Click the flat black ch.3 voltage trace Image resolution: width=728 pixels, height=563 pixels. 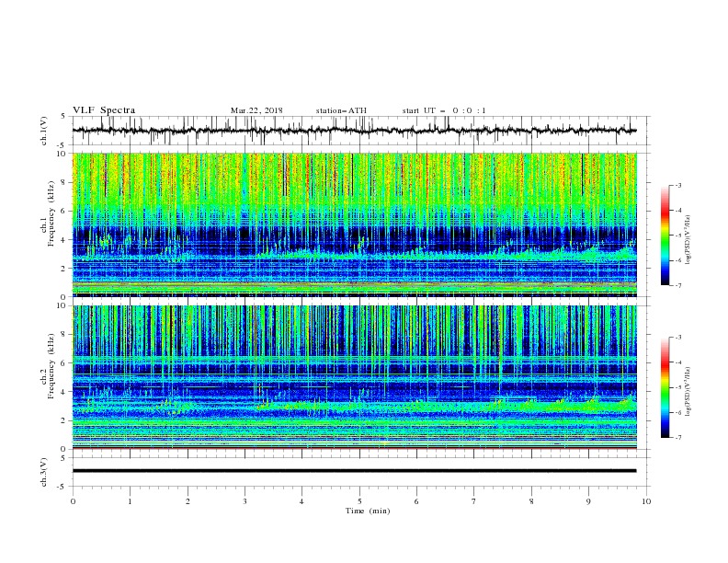coord(354,471)
